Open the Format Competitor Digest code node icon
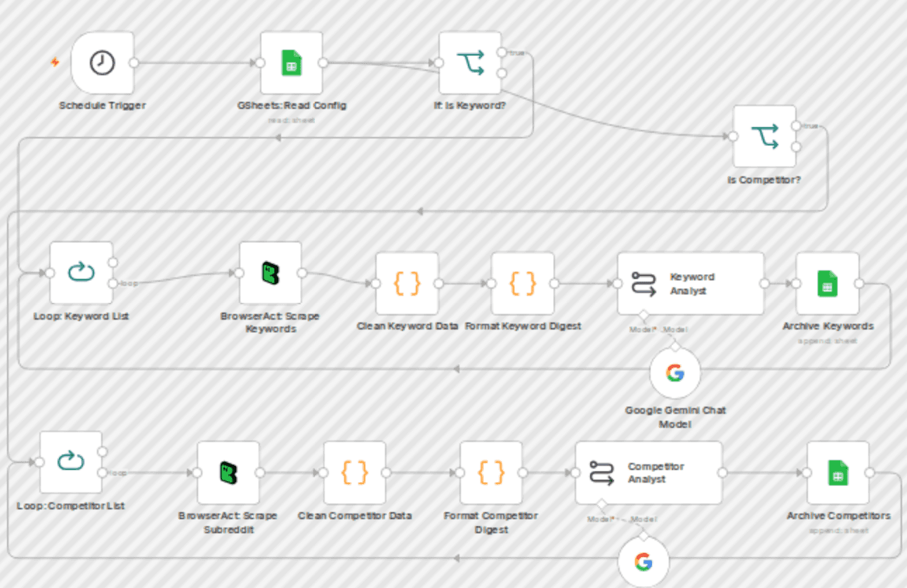The height and width of the screenshot is (588, 907). [491, 472]
